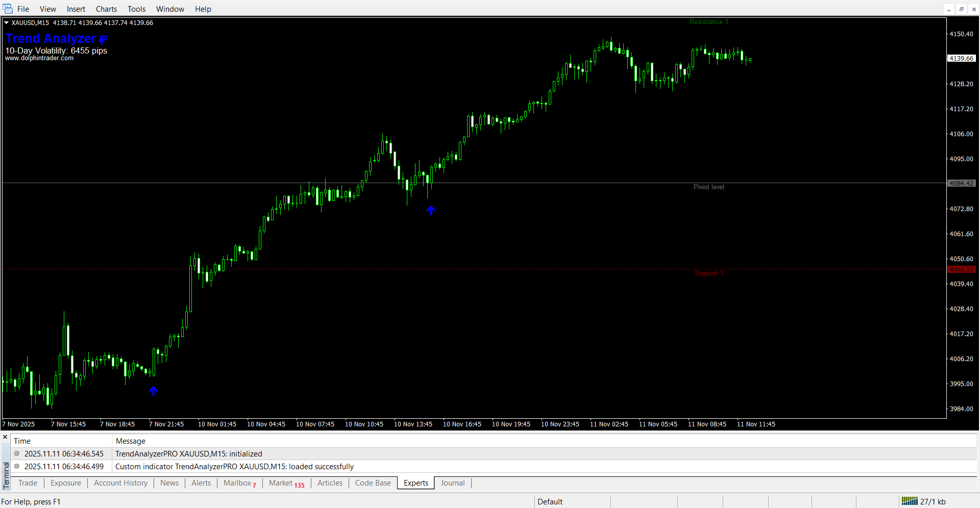Expand the XAUUSD,M15 chart triangle dropdown
Image resolution: width=980 pixels, height=508 pixels.
(x=7, y=22)
